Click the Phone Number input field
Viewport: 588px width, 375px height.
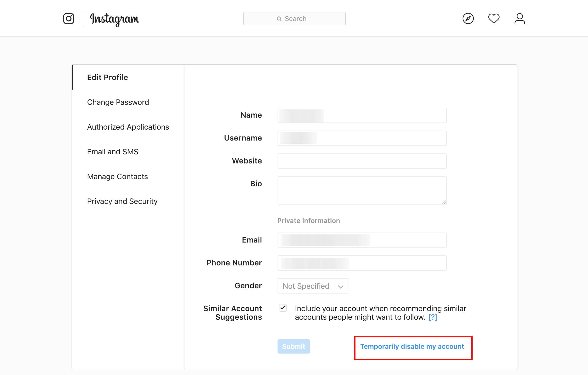pyautogui.click(x=362, y=263)
